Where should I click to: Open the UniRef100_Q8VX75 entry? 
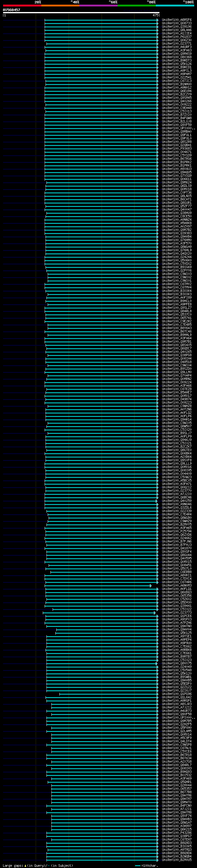[176, 663]
